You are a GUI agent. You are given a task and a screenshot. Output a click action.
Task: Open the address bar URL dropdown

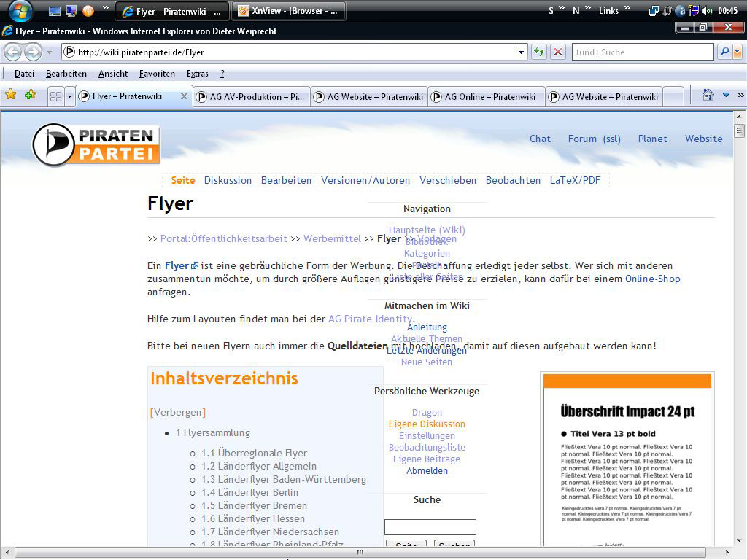[521, 52]
